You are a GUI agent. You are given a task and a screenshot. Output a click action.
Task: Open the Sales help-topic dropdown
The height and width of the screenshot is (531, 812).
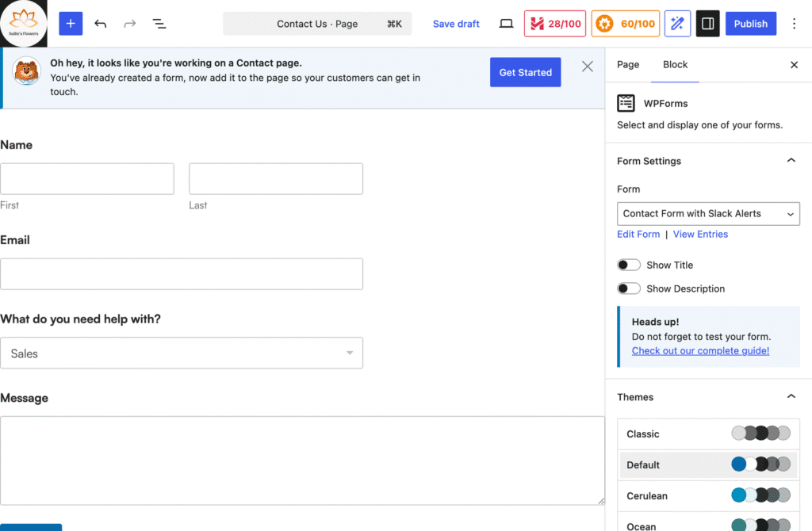(182, 353)
